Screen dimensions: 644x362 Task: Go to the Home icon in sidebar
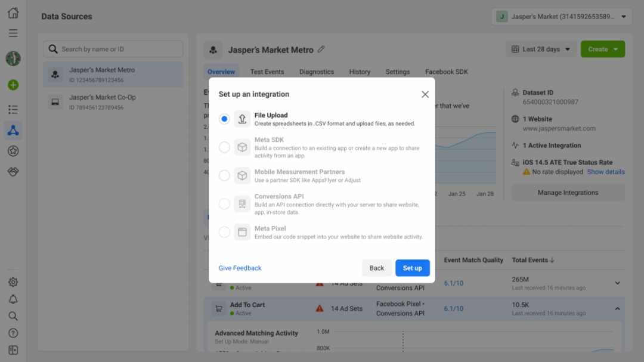pyautogui.click(x=13, y=13)
